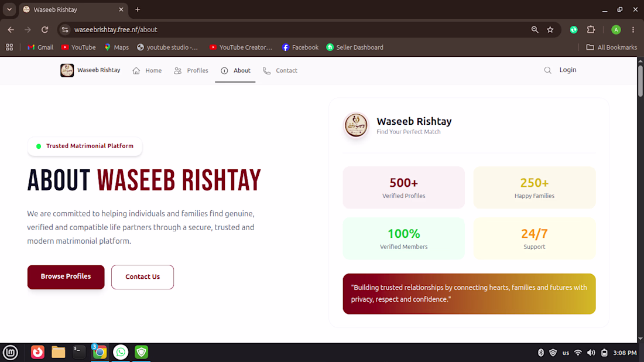The image size is (644, 362).
Task: Open the volume speaker tray icon
Action: point(591,353)
